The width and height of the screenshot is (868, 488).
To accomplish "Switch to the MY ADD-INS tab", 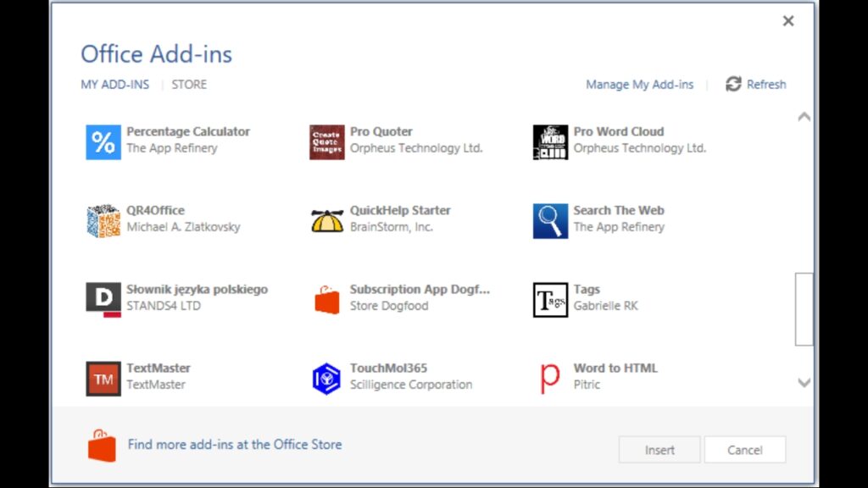I will [x=114, y=84].
